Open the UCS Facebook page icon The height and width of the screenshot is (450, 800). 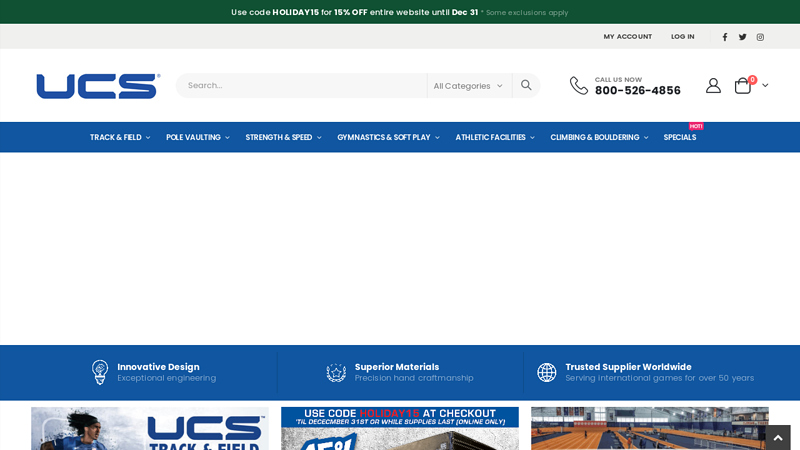tap(724, 37)
